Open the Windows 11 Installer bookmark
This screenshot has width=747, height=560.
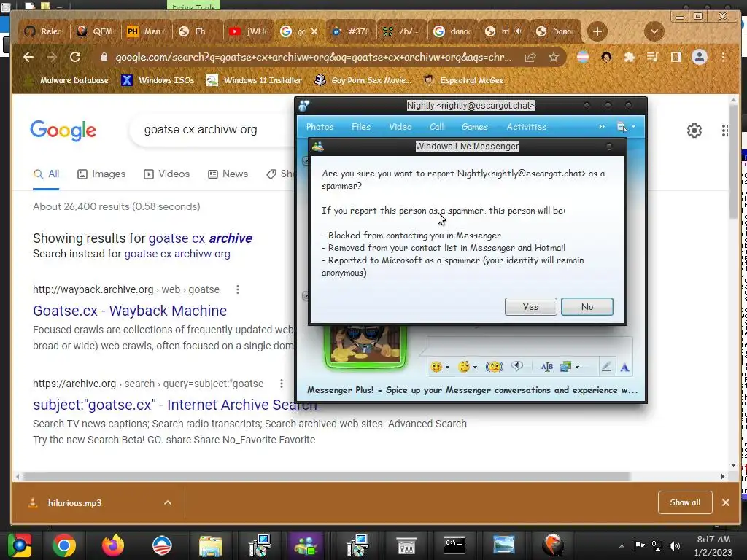pyautogui.click(x=254, y=80)
